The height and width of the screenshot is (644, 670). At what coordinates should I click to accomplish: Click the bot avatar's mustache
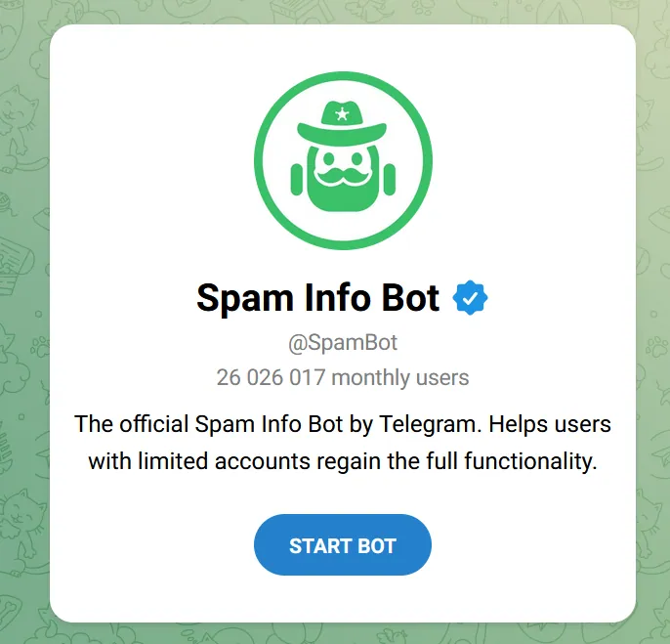(342, 176)
